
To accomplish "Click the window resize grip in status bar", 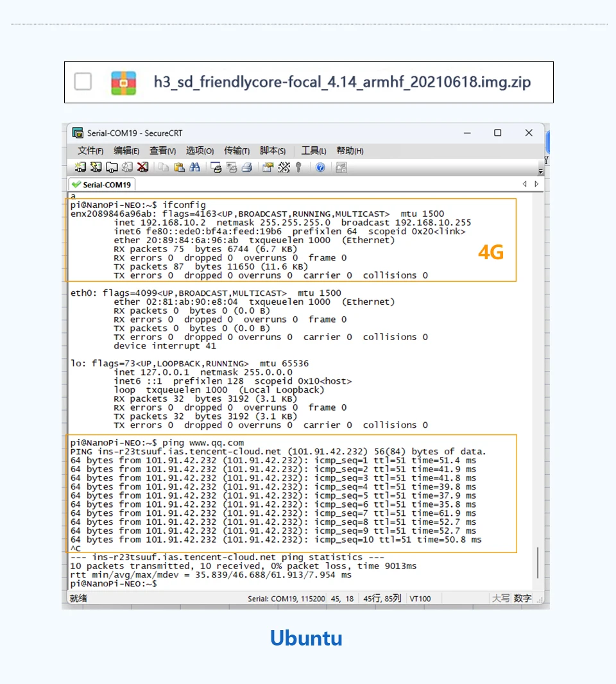I will coord(540,600).
